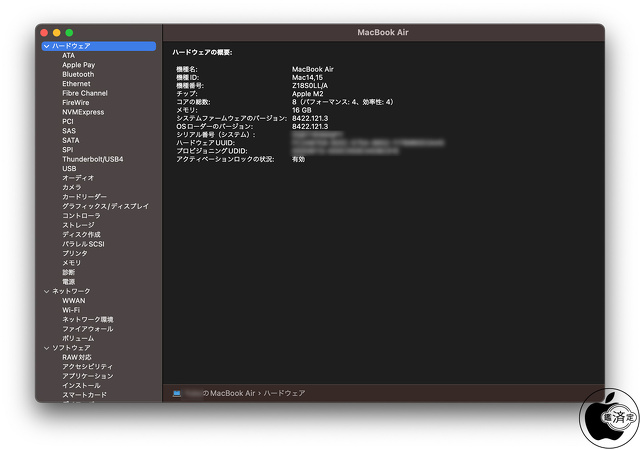Select カメラ in the sidebar
Screen dimensions: 640x449
(x=71, y=187)
